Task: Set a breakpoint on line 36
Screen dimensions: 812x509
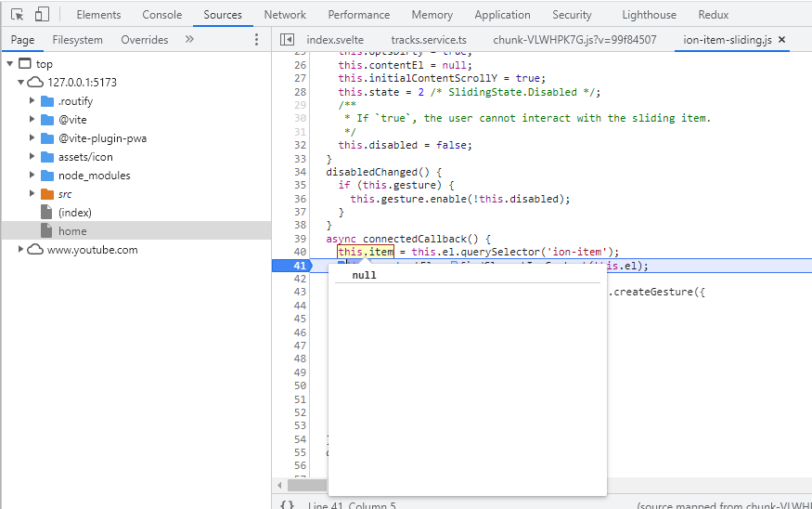Action: pos(300,199)
